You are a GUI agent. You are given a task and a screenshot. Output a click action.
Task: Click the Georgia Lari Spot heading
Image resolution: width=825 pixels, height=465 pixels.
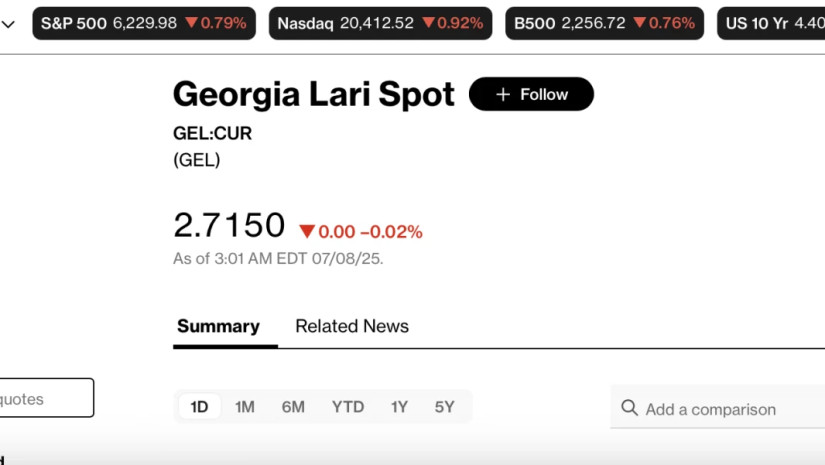tap(313, 94)
